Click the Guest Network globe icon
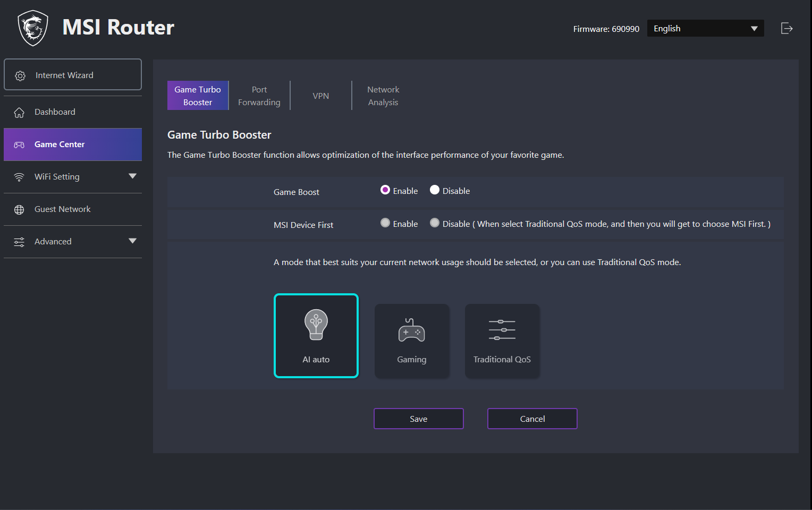 coord(19,210)
